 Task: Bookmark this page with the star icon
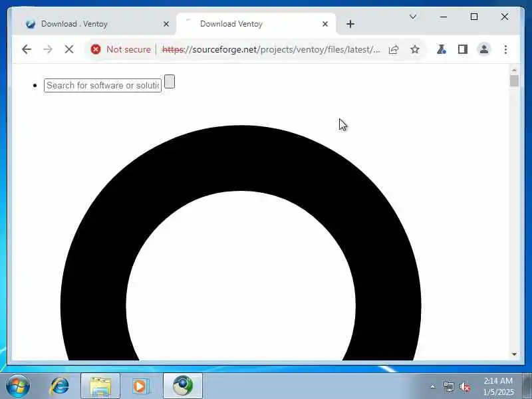coord(414,49)
